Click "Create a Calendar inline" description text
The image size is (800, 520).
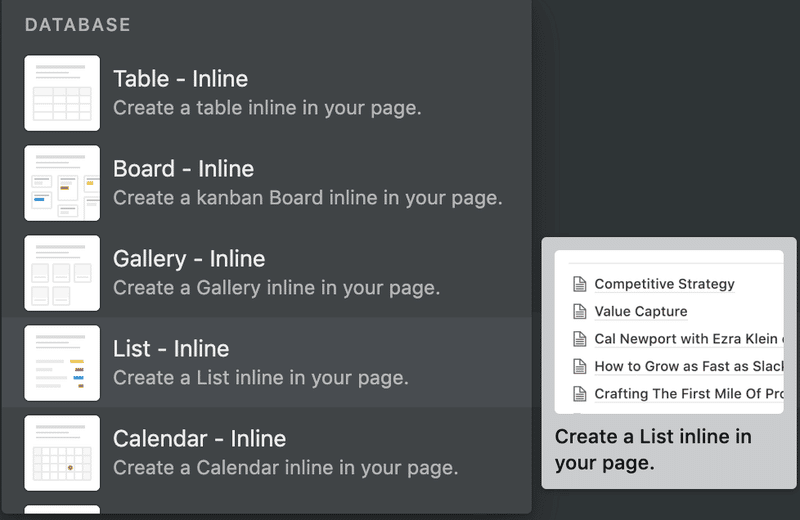(x=285, y=468)
